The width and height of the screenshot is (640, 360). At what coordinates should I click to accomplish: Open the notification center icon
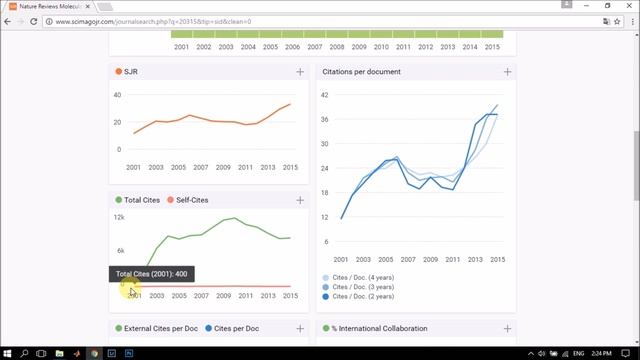(x=626, y=353)
